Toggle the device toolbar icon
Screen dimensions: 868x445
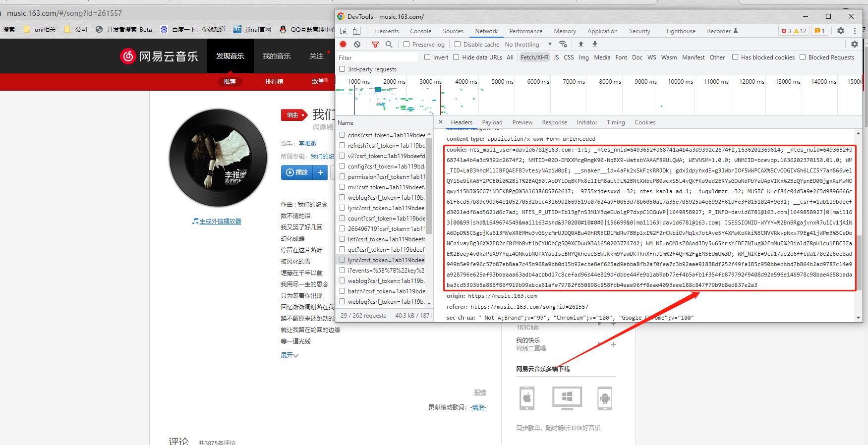coord(356,31)
